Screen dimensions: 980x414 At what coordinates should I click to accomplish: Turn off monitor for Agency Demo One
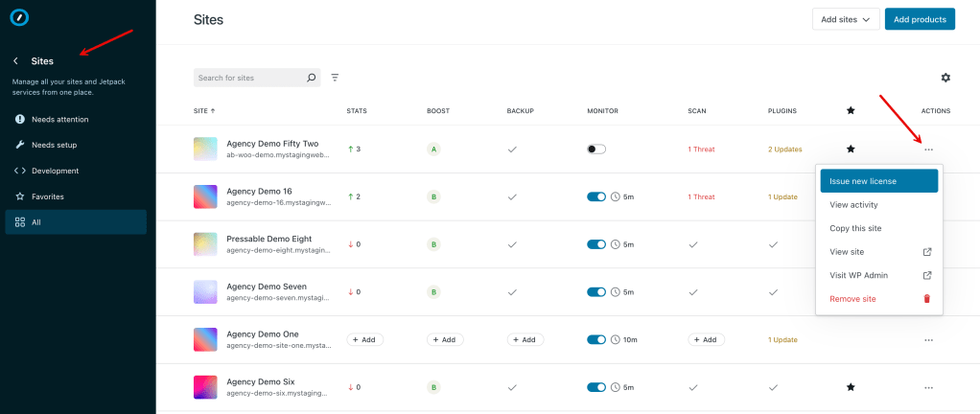pyautogui.click(x=596, y=340)
